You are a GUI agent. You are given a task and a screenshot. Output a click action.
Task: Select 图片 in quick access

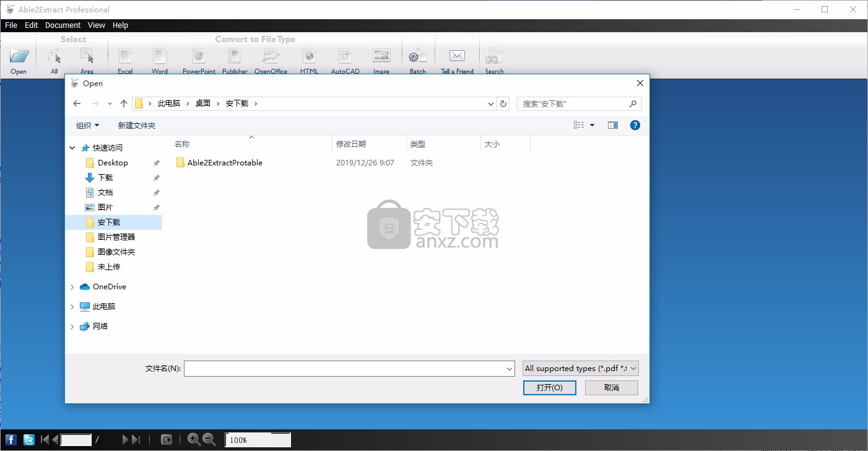(x=105, y=208)
